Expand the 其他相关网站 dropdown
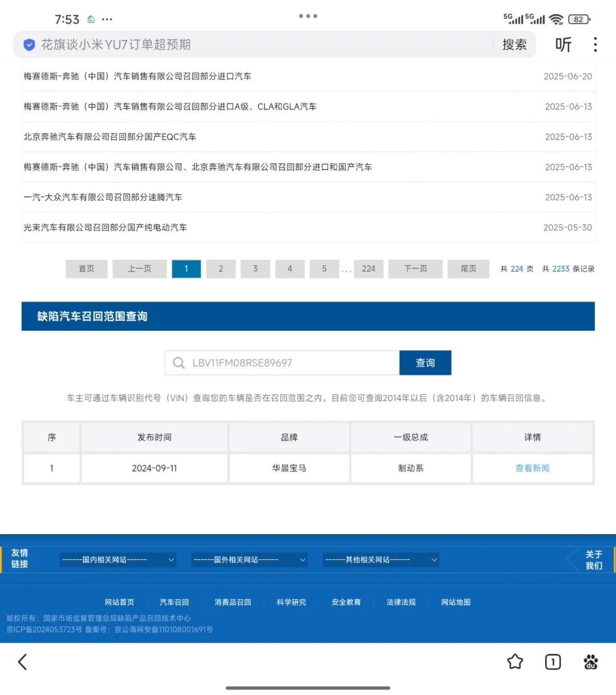The height and width of the screenshot is (695, 616). coord(381,560)
